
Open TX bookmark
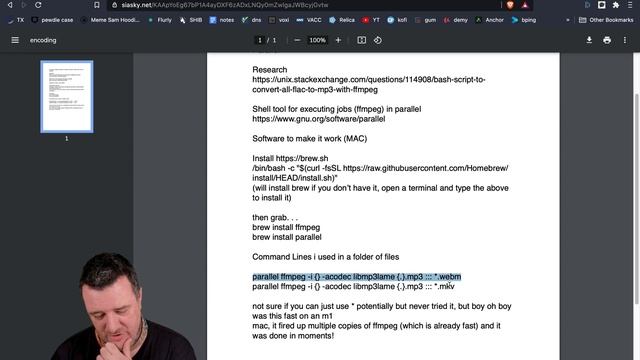[x=16, y=20]
